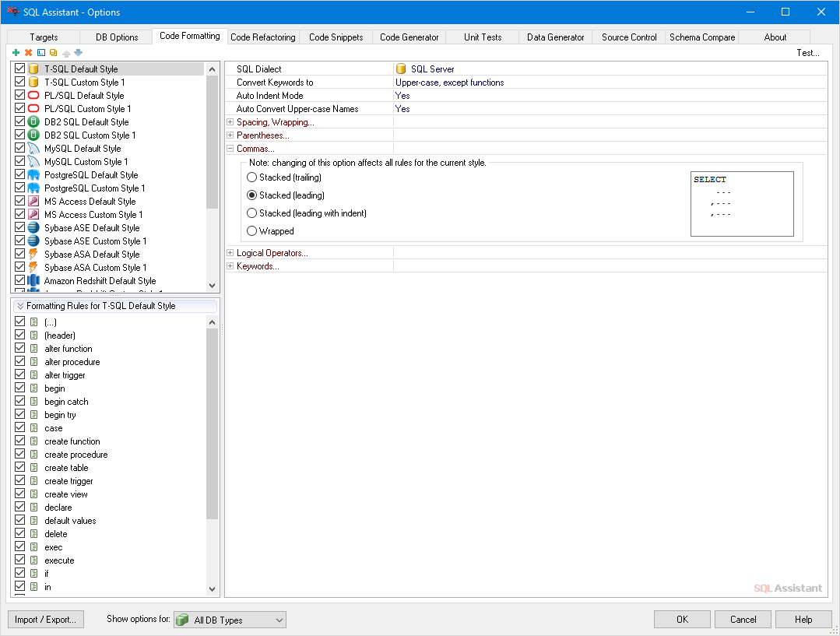Open the Schema Compare tab
This screenshot has height=636, width=840.
tap(702, 37)
